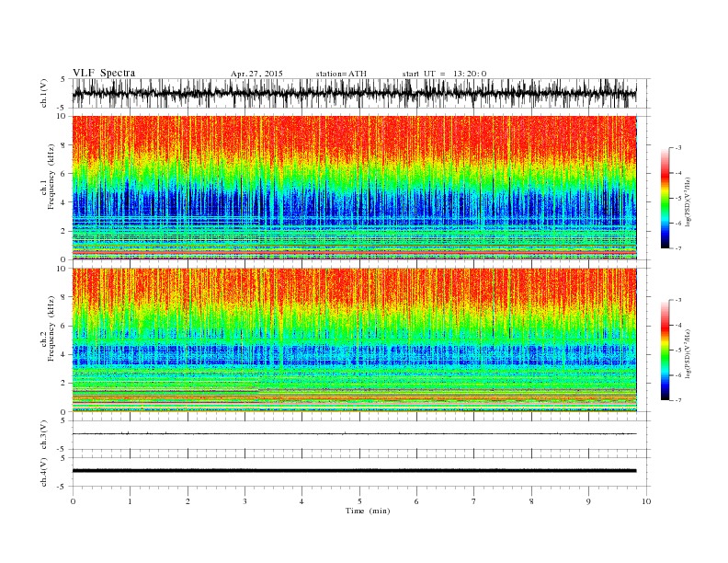Click the "VLF Spectra" title text
The height and width of the screenshot is (563, 728).
pyautogui.click(x=104, y=73)
